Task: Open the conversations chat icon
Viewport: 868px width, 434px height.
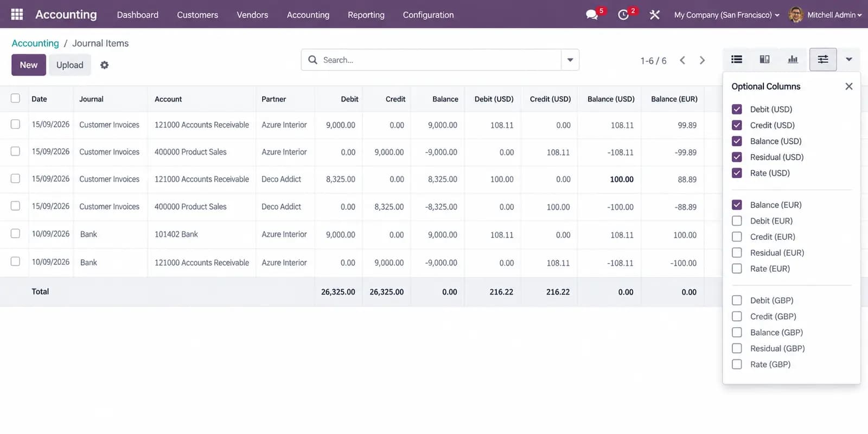Action: (592, 15)
